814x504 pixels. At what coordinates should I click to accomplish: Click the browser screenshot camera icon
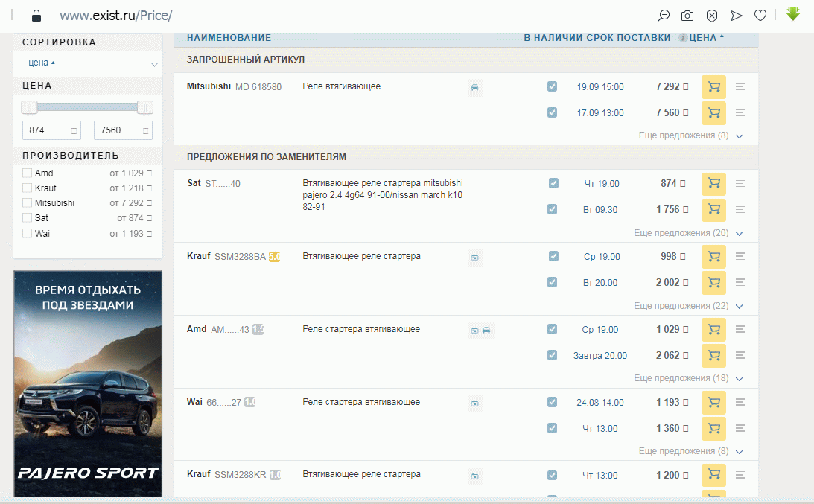pyautogui.click(x=687, y=16)
